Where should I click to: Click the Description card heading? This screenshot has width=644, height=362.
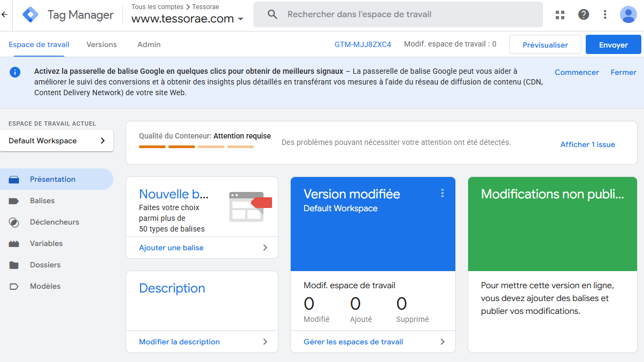click(172, 288)
